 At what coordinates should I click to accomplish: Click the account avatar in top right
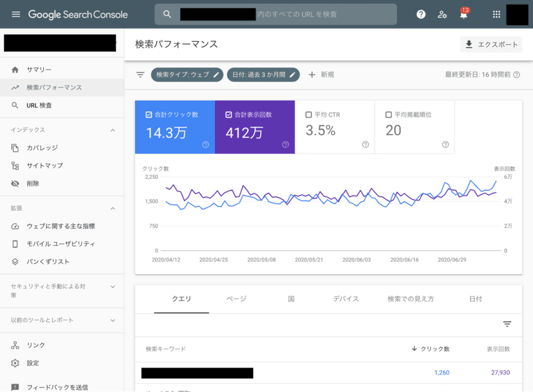[x=517, y=14]
